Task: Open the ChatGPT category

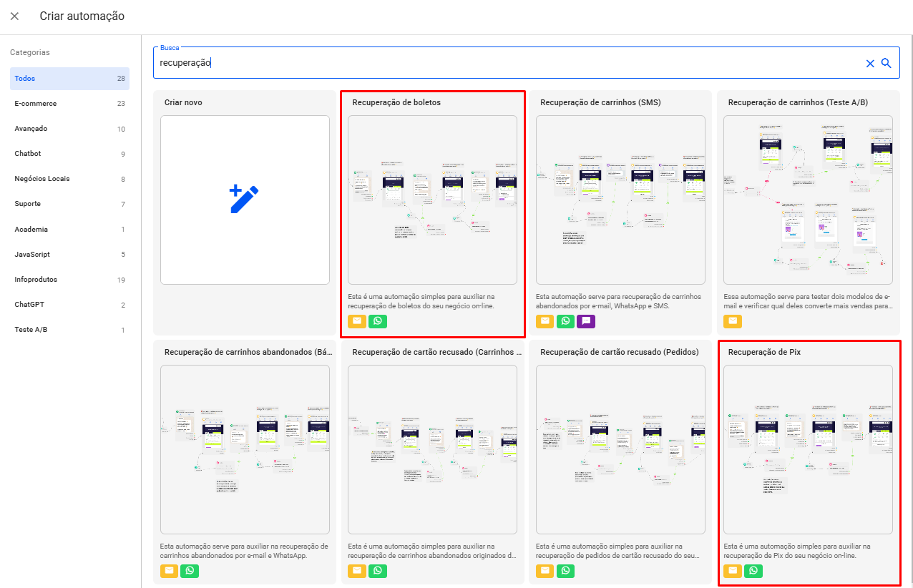Action: pyautogui.click(x=29, y=305)
